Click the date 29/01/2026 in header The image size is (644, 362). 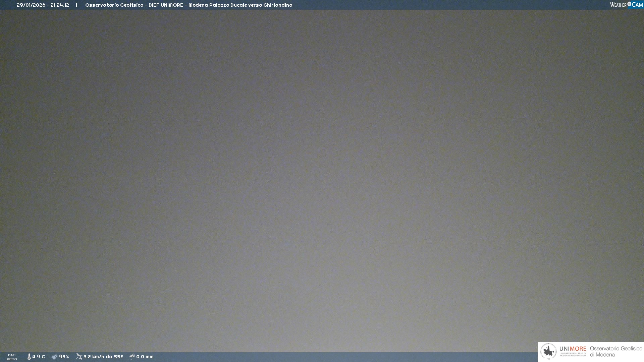(x=31, y=5)
